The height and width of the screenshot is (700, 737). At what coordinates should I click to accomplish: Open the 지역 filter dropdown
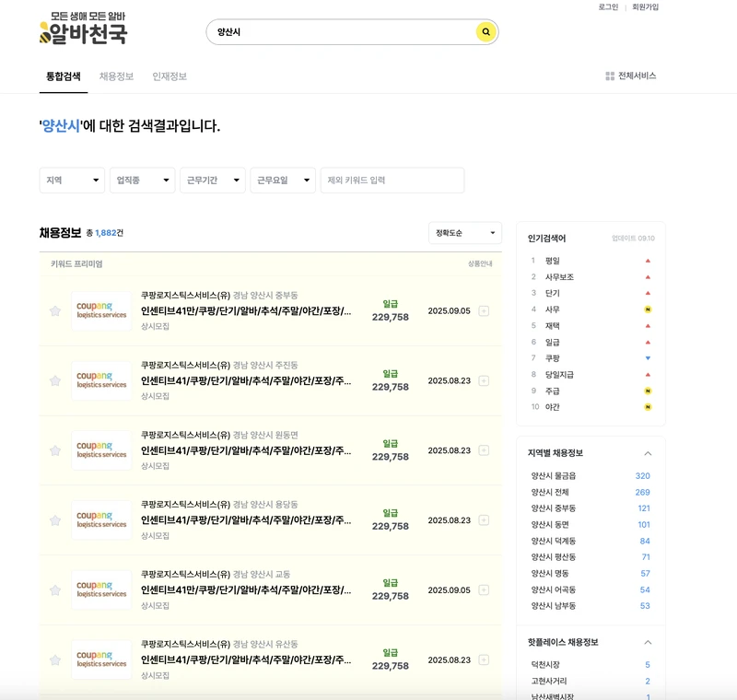(71, 180)
